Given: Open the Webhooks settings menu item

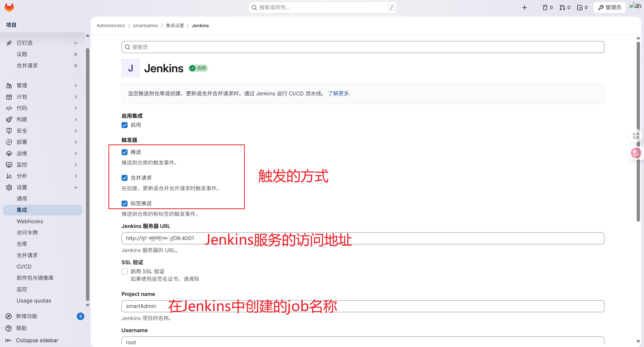Looking at the screenshot, I should pyautogui.click(x=30, y=221).
